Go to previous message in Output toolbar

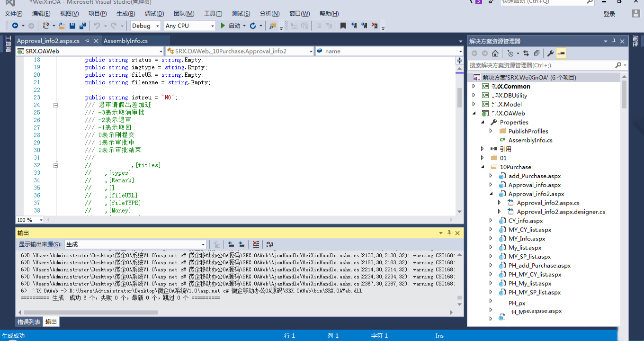coord(231,244)
